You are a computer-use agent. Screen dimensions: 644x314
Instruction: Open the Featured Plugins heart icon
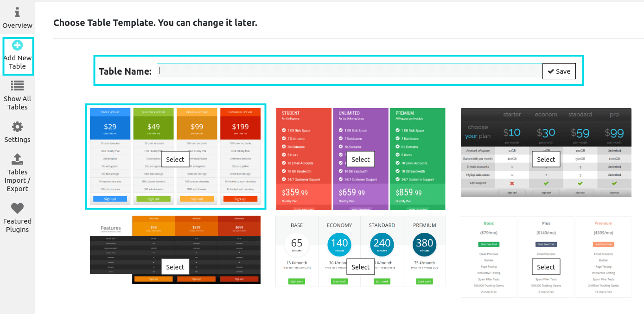click(x=17, y=208)
